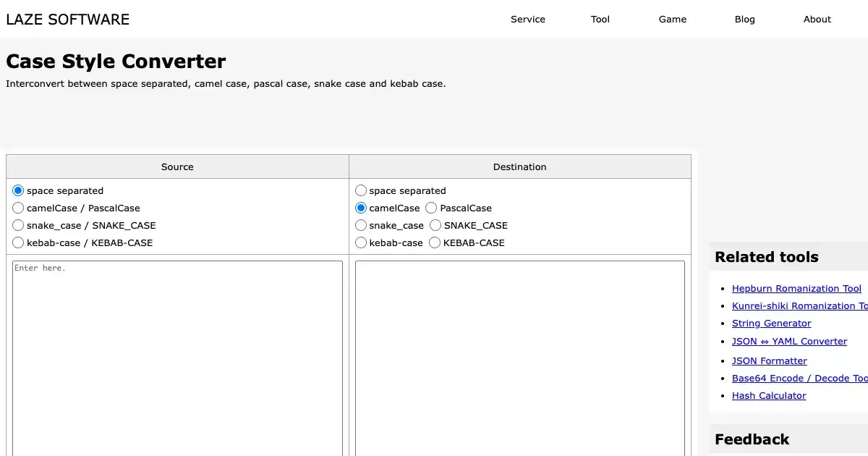Select PascalCase as destination format
This screenshot has width=868, height=456.
432,208
